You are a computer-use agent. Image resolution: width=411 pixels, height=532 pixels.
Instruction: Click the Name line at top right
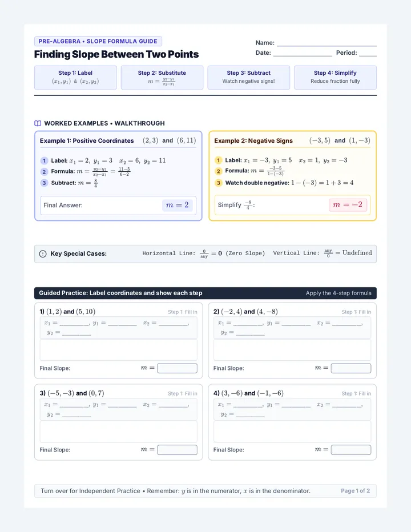327,43
